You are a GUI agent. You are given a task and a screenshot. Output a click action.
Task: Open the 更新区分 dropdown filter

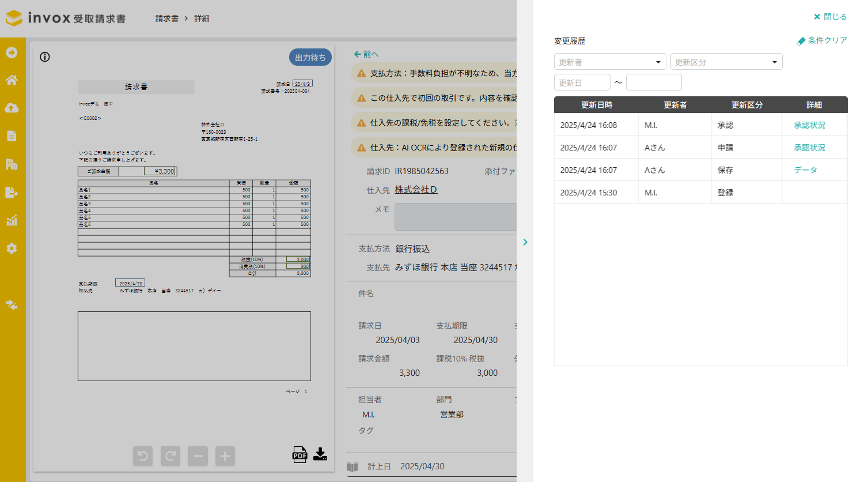tap(726, 62)
